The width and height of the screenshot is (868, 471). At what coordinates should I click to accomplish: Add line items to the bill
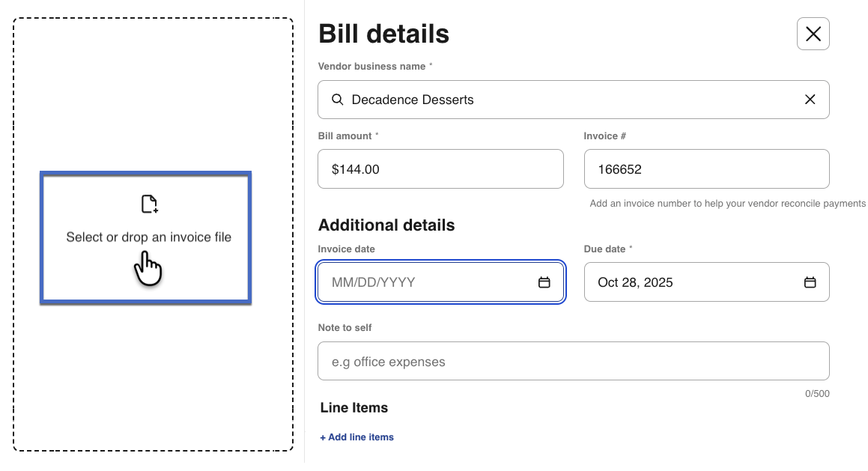357,437
